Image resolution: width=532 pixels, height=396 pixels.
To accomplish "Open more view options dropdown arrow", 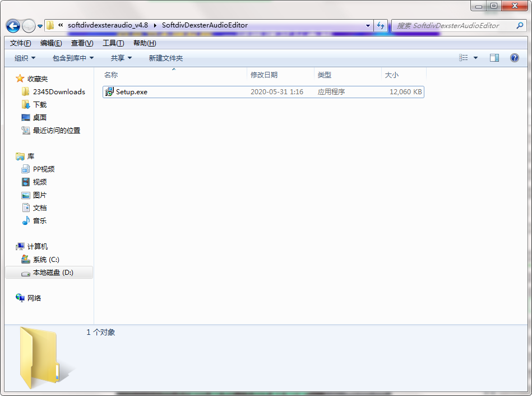I will point(476,58).
